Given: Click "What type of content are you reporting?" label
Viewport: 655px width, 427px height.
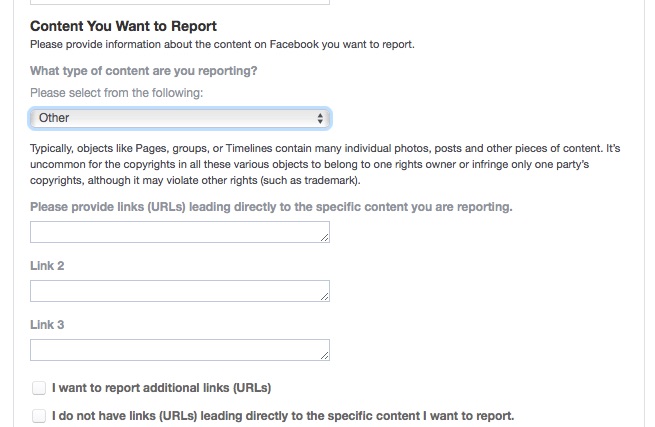Looking at the screenshot, I should (x=144, y=70).
